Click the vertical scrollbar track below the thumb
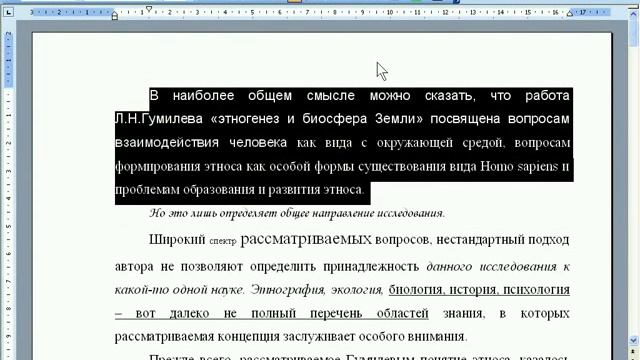Screen dimensions: 640x360 point(633,192)
